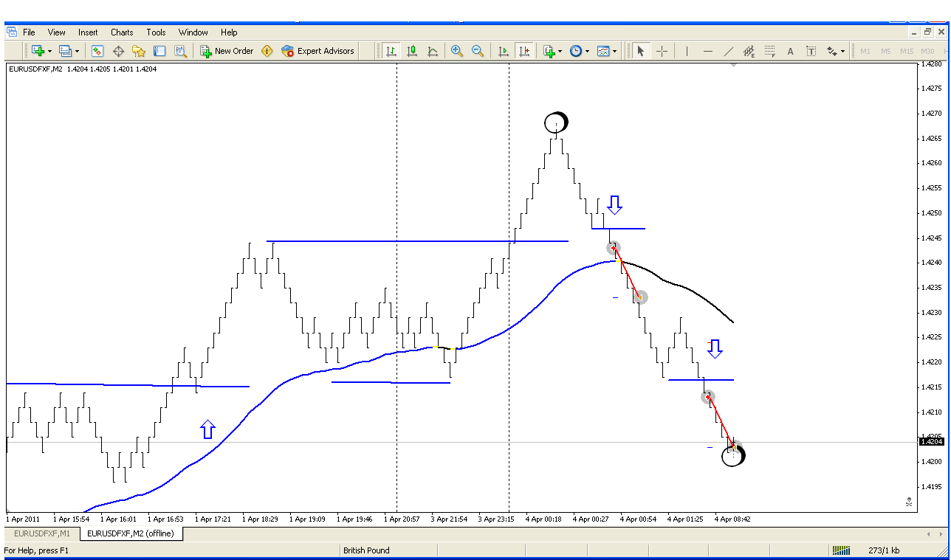Expand the New Chart dropdown arrow

click(49, 51)
